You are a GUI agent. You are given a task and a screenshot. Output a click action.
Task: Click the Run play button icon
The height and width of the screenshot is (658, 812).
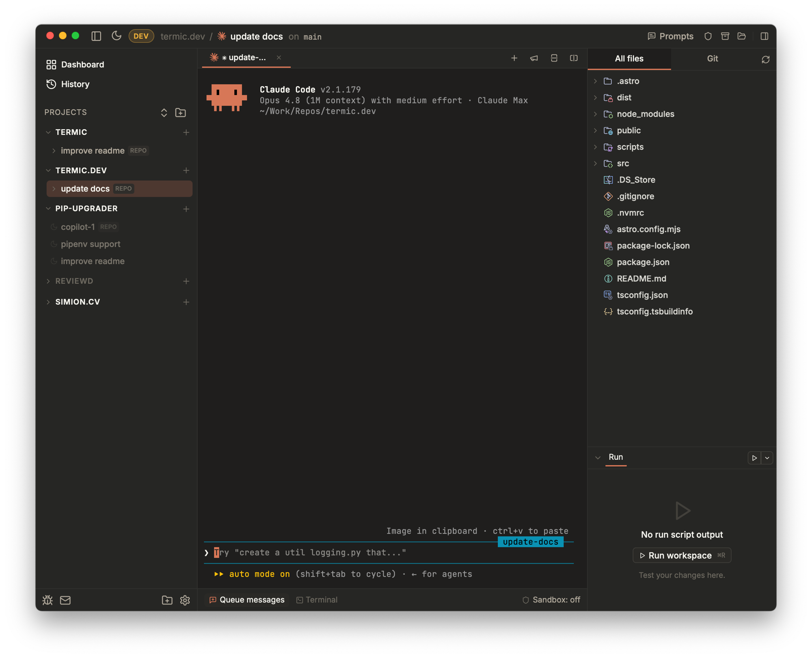click(x=754, y=458)
